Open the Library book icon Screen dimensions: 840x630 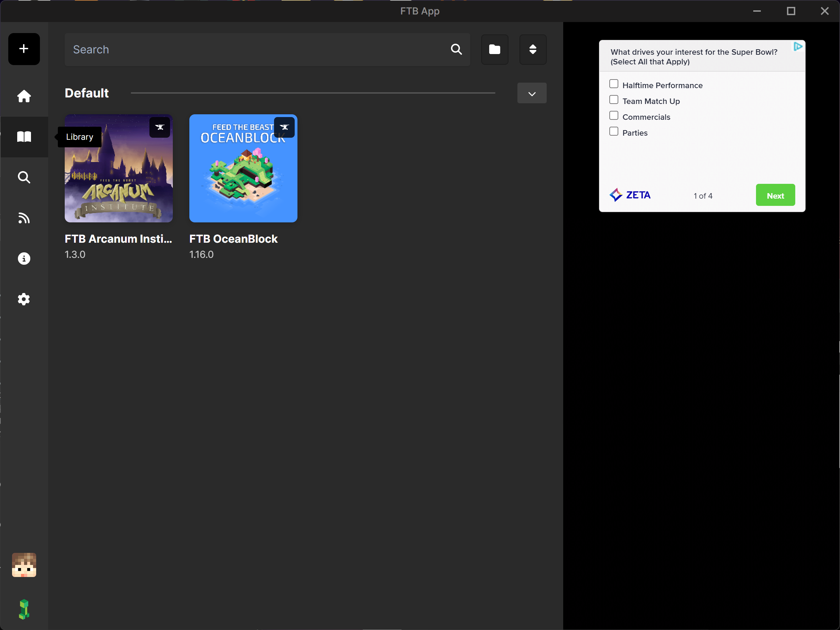click(x=24, y=137)
